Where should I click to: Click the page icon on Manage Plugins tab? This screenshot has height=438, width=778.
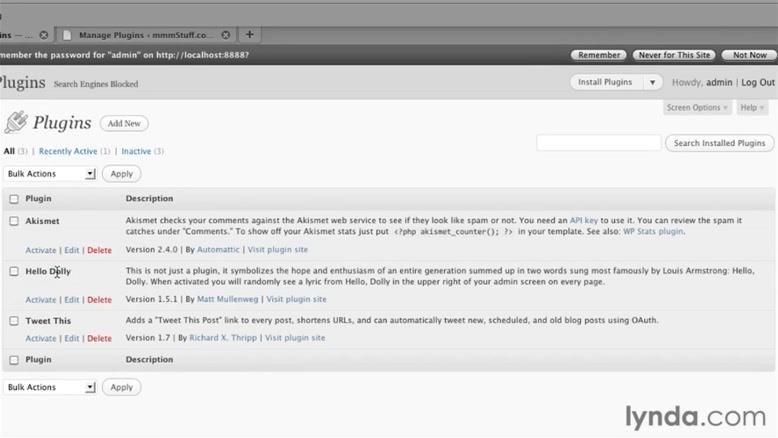66,35
